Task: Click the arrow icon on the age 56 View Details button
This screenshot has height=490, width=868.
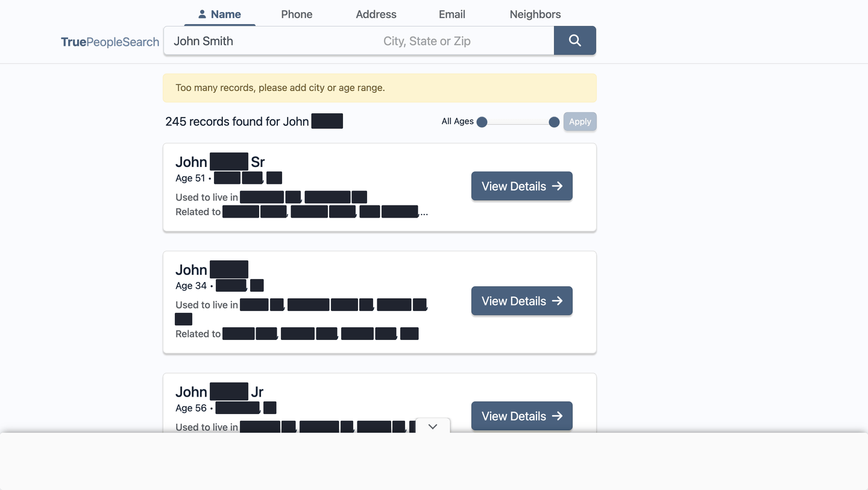Action: click(557, 416)
